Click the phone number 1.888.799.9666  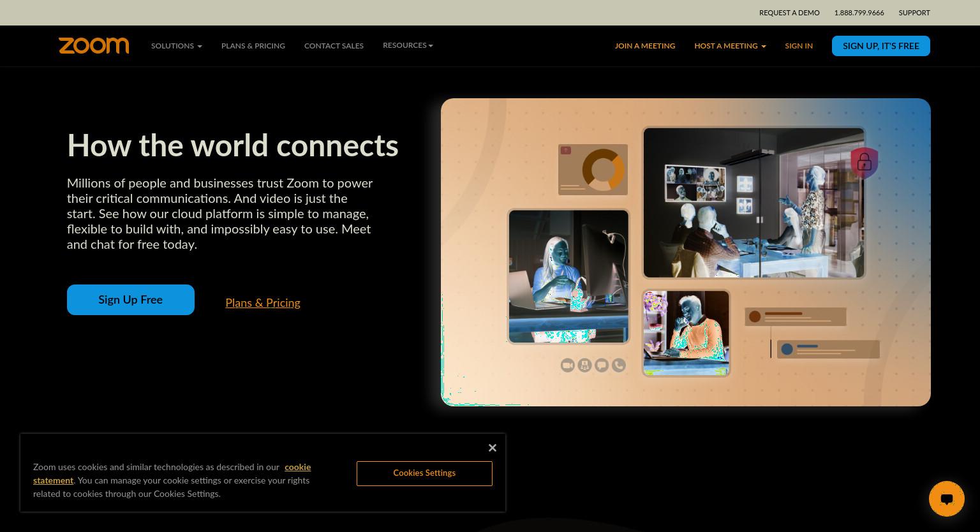pyautogui.click(x=859, y=13)
